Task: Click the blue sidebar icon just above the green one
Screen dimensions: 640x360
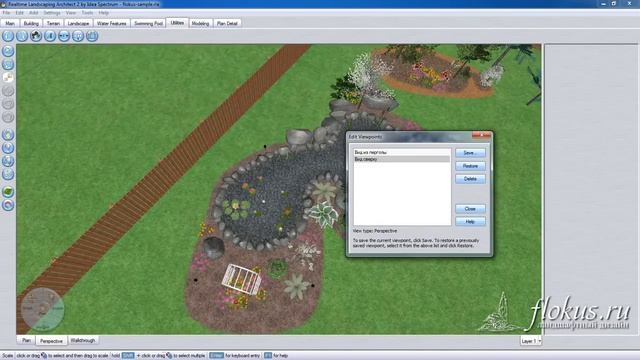Action: pos(8,174)
